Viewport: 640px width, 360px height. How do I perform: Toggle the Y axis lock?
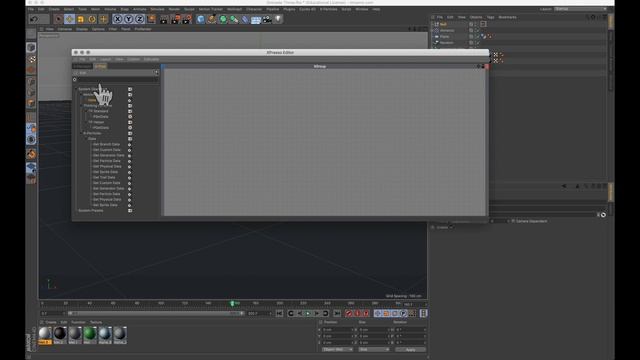(x=129, y=19)
